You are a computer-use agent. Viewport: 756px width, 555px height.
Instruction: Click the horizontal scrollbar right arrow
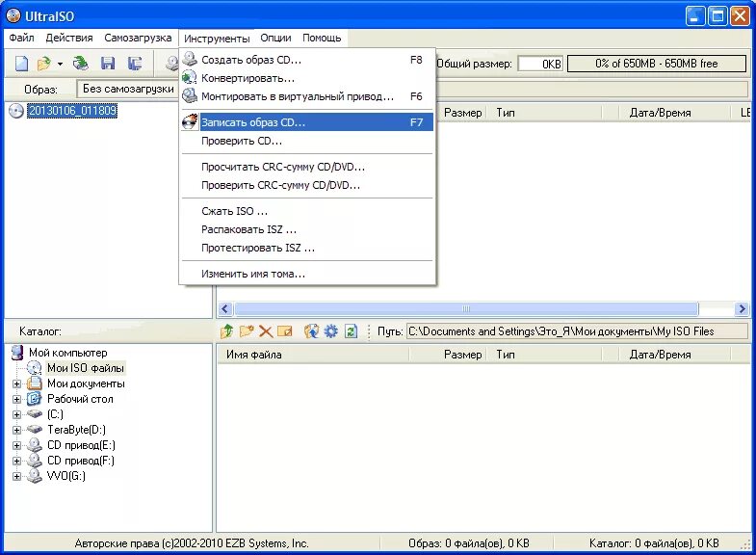(x=742, y=308)
